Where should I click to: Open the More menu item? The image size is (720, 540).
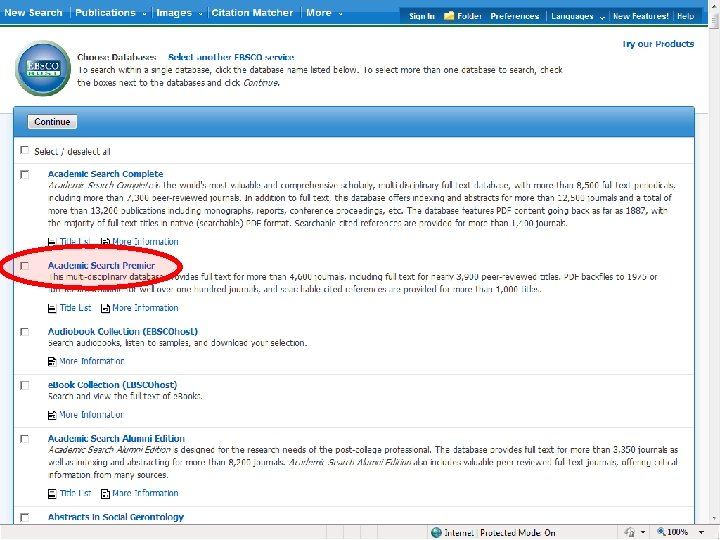click(x=319, y=13)
